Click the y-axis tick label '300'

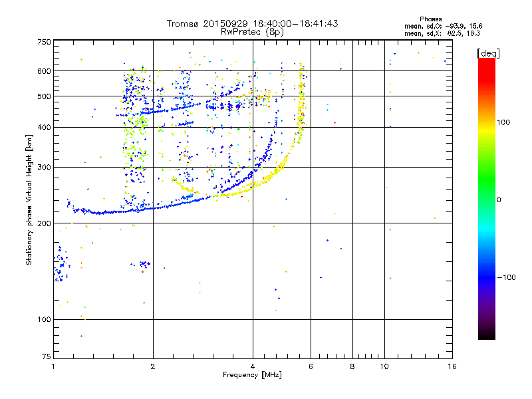44,167
